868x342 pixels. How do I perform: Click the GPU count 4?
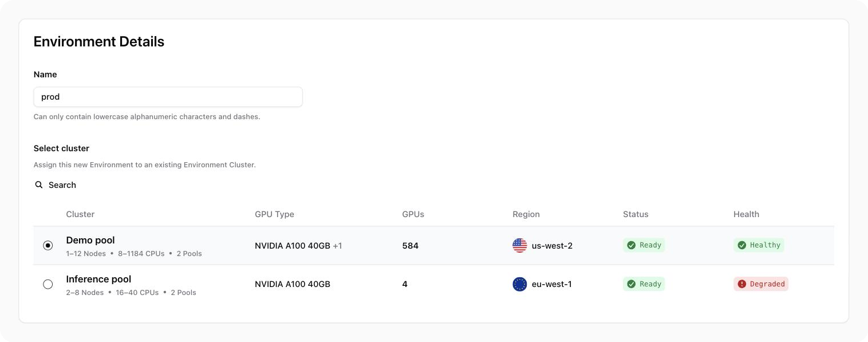[x=405, y=284]
